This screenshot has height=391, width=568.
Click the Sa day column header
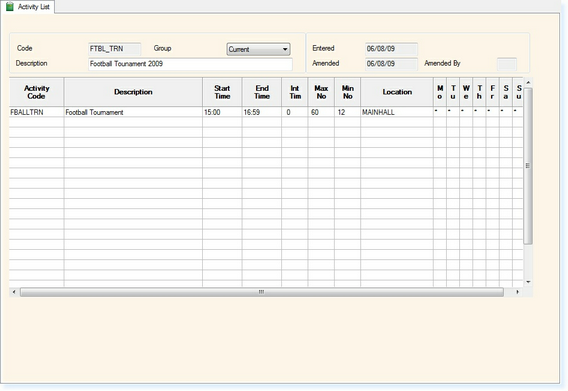[x=506, y=92]
